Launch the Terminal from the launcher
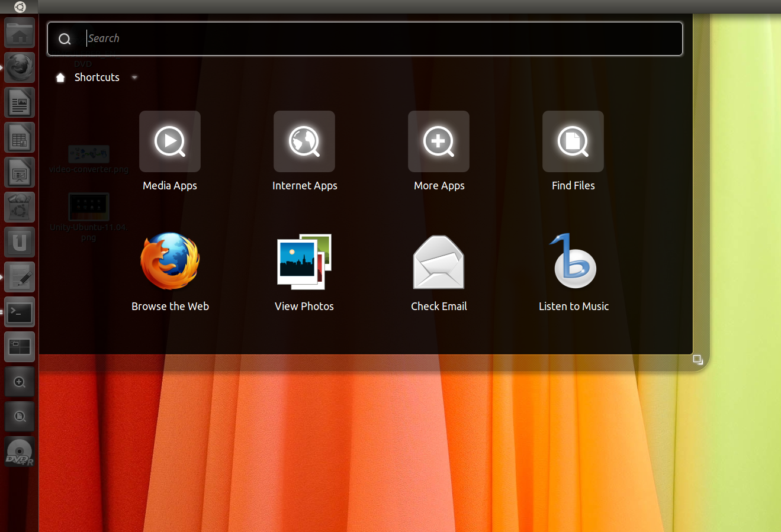The height and width of the screenshot is (532, 781). [x=20, y=311]
